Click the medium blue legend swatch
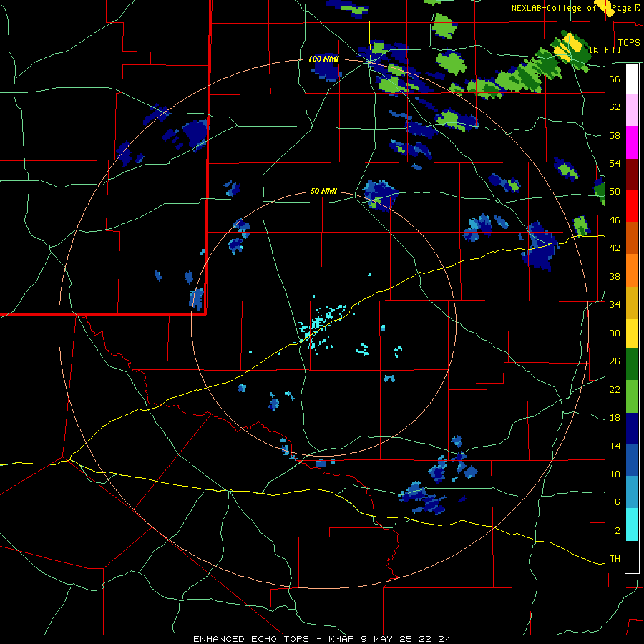The width and height of the screenshot is (644, 644). (632, 460)
